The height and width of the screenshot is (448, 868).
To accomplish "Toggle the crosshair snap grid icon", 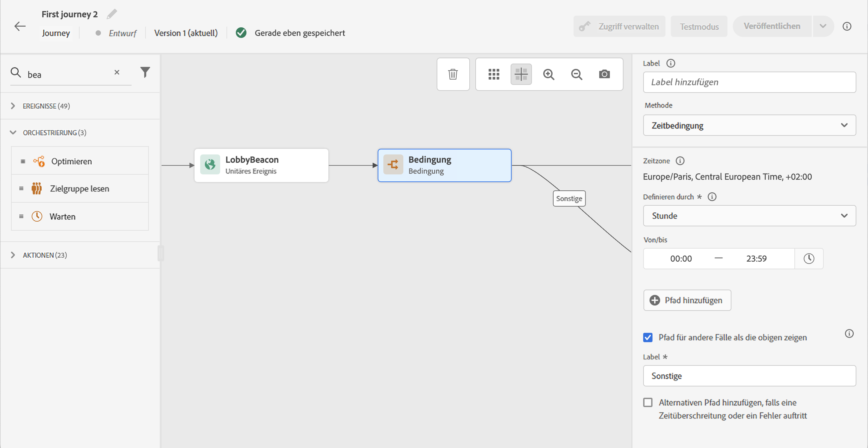I will click(x=521, y=74).
